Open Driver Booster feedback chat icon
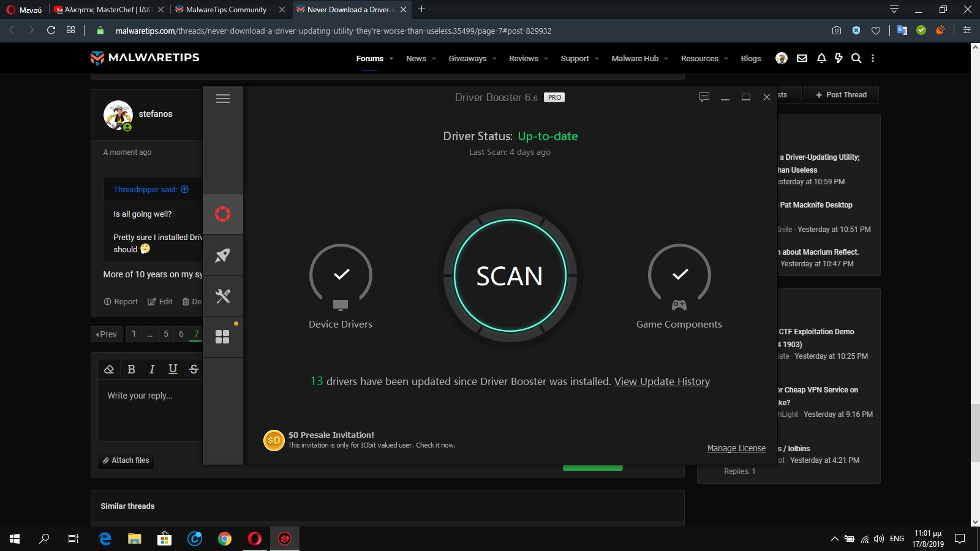Screen dimensions: 980x551 (704, 97)
